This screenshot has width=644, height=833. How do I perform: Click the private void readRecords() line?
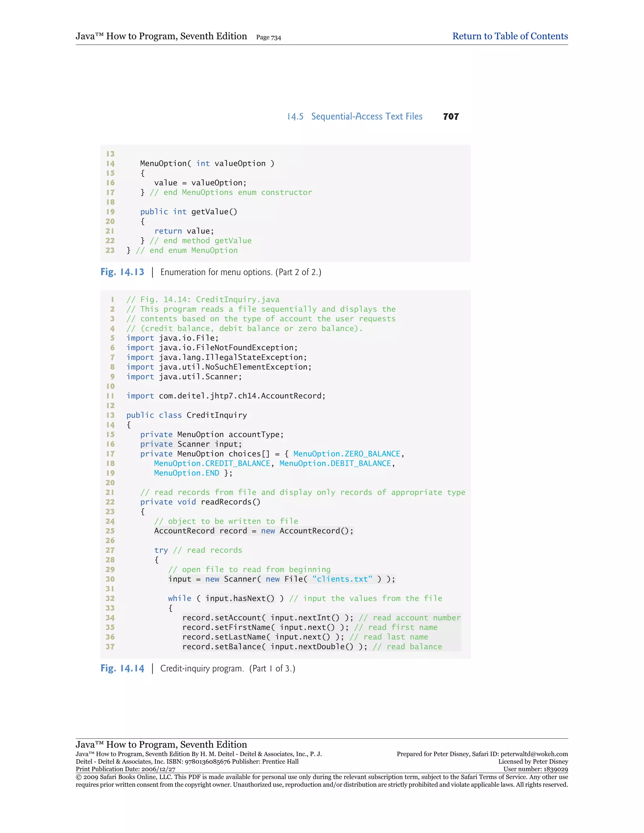tap(200, 502)
